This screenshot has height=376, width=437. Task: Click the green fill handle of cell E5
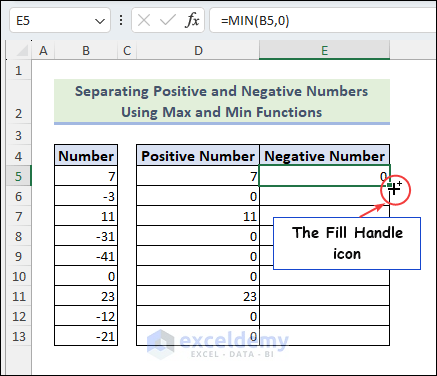(389, 185)
